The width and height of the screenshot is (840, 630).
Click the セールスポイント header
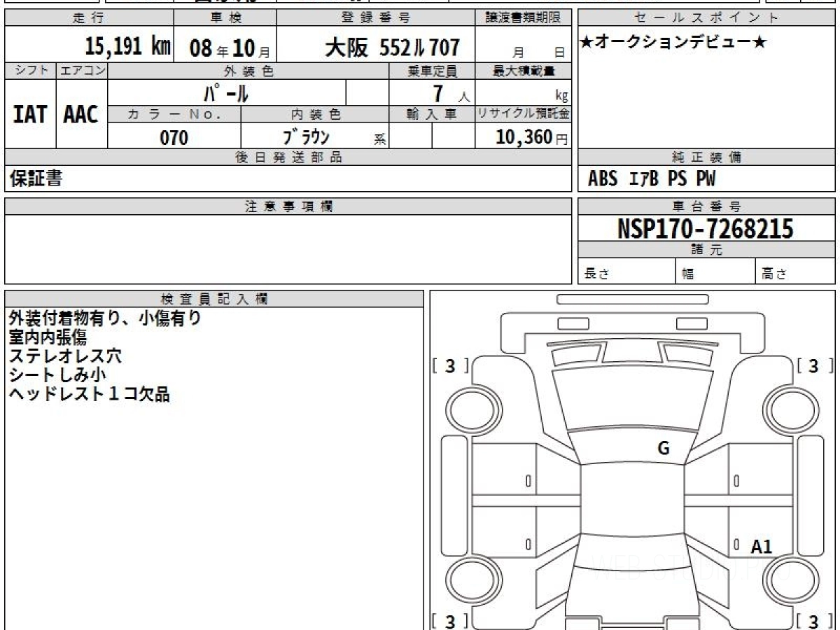click(706, 18)
